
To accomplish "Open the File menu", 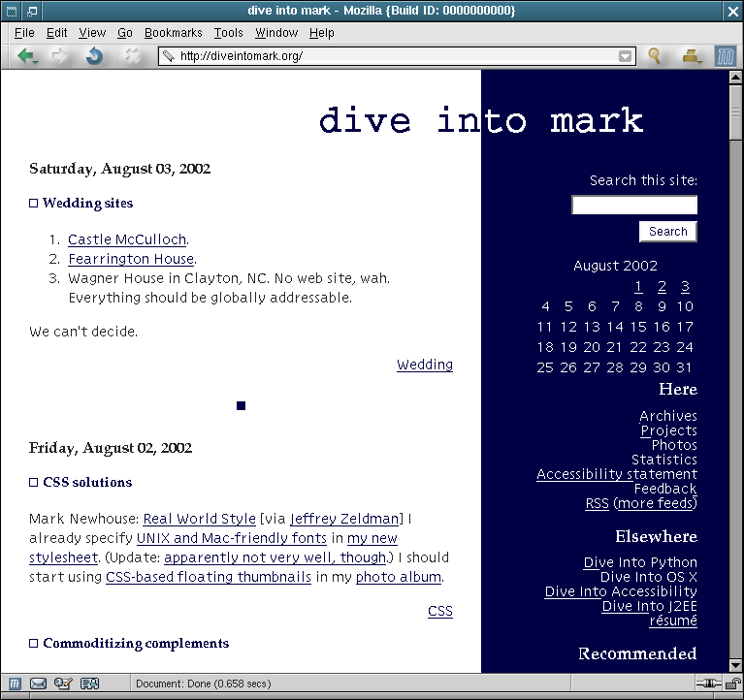I will click(24, 33).
